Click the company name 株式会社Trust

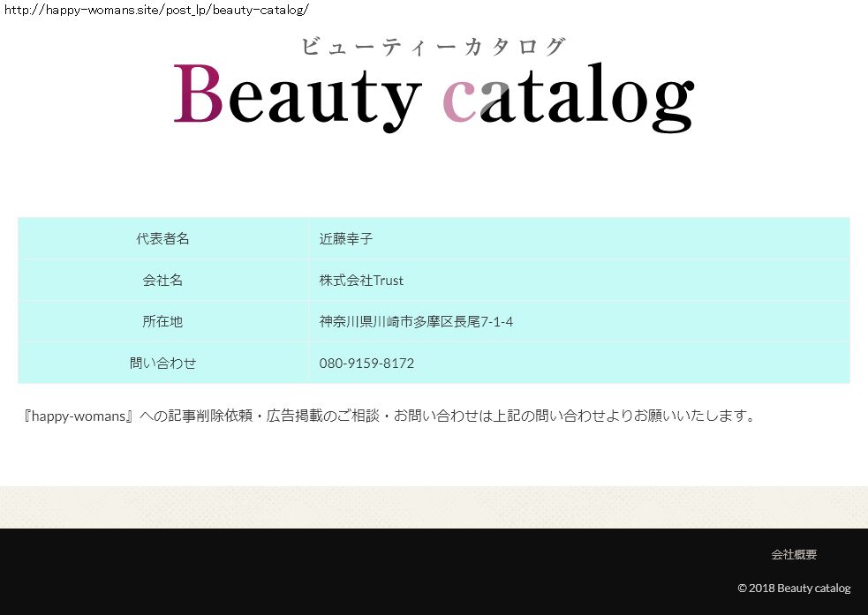(361, 281)
